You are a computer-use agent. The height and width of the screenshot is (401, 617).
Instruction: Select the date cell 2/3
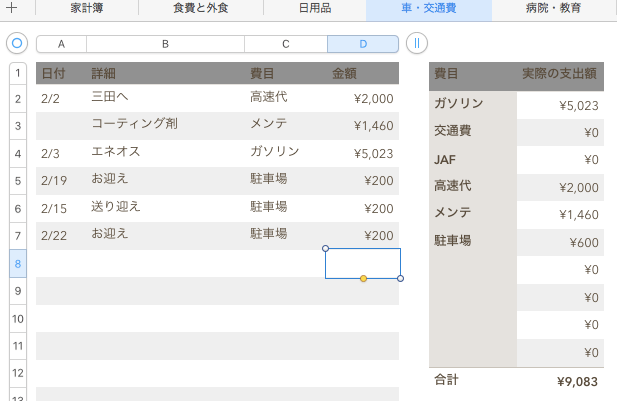[61, 153]
